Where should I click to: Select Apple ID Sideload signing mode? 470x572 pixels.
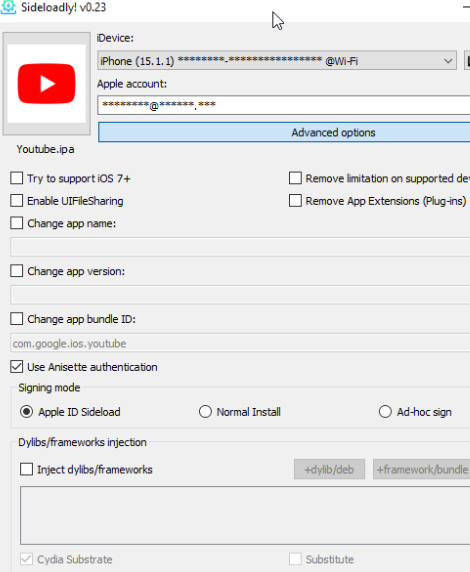coord(27,412)
